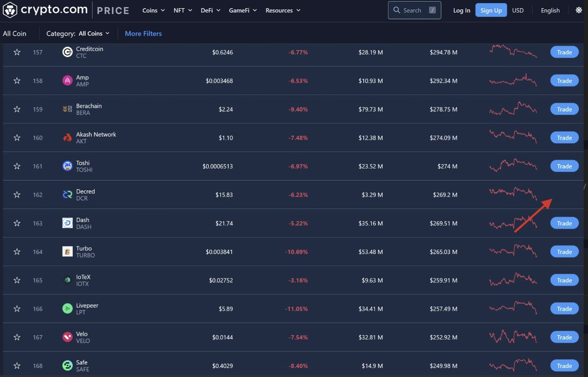
Task: Select the DeFi menu item
Action: [210, 10]
